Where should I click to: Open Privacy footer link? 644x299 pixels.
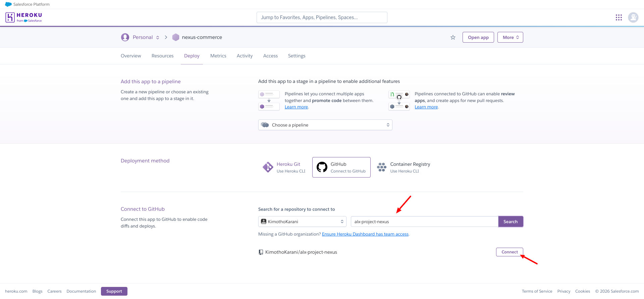[x=564, y=291]
